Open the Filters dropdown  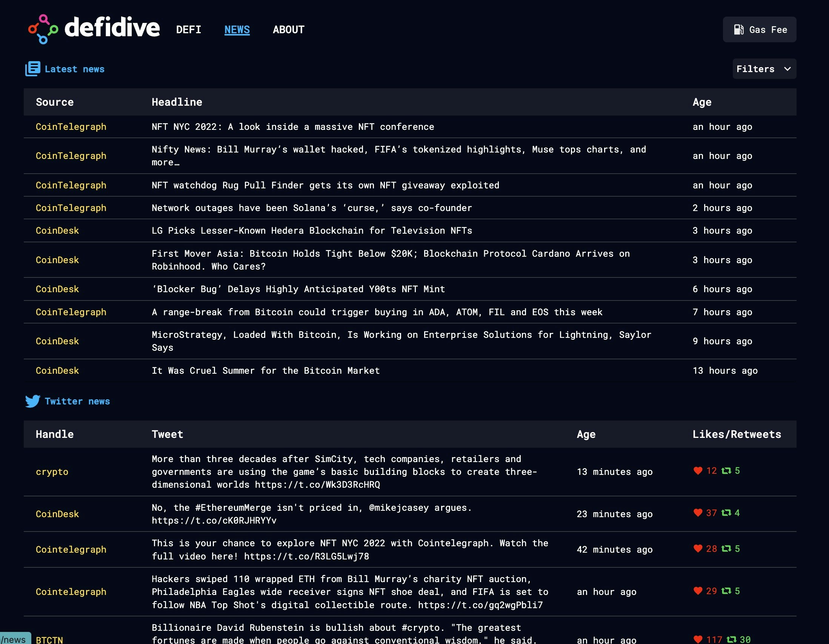(x=764, y=69)
